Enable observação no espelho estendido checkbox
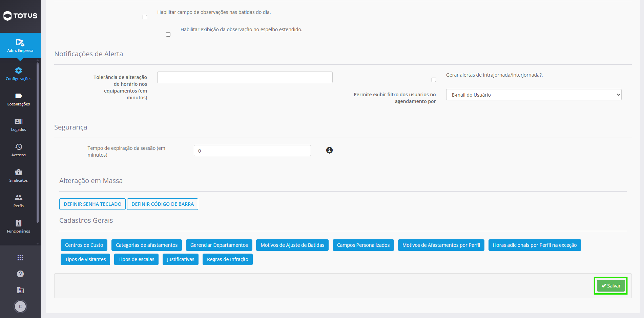This screenshot has width=644, height=318. 168,34
